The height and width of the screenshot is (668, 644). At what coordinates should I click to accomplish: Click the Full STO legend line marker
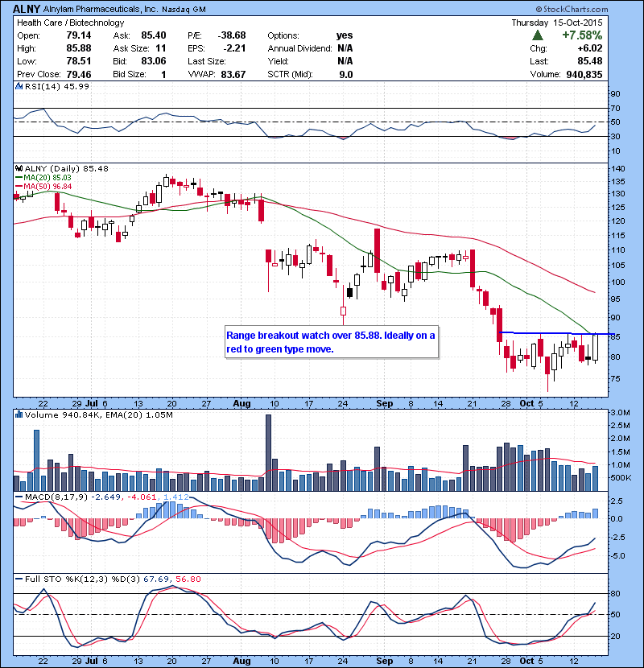click(x=19, y=579)
